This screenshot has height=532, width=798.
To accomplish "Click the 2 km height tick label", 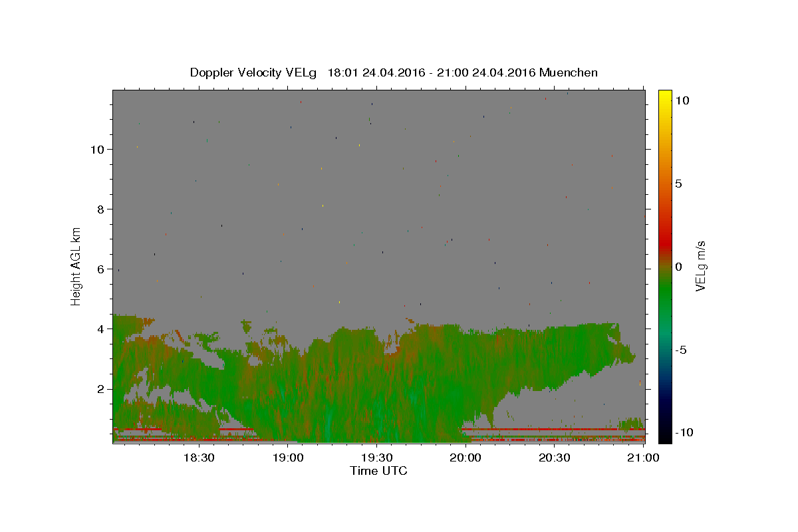I will (100, 388).
